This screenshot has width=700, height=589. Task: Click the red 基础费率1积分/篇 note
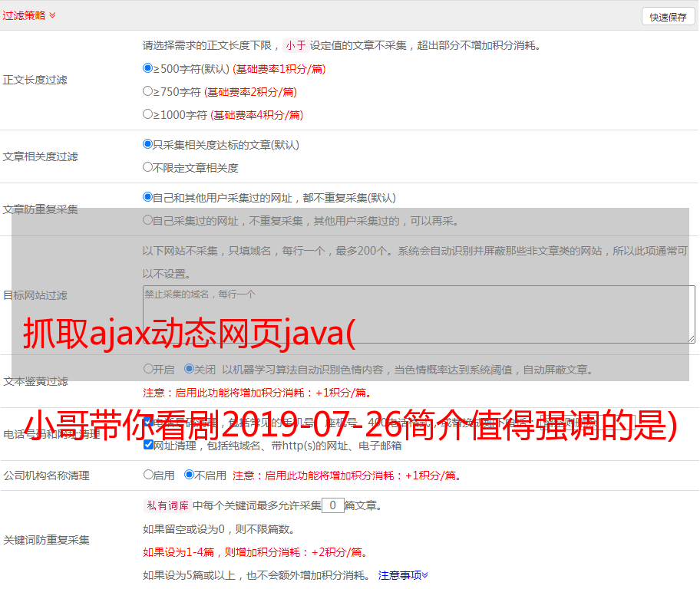pyautogui.click(x=279, y=69)
